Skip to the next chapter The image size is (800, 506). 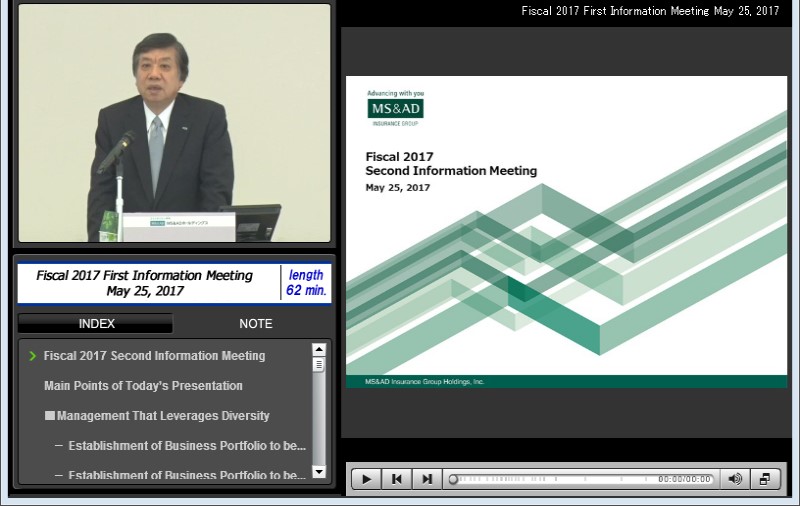(427, 479)
